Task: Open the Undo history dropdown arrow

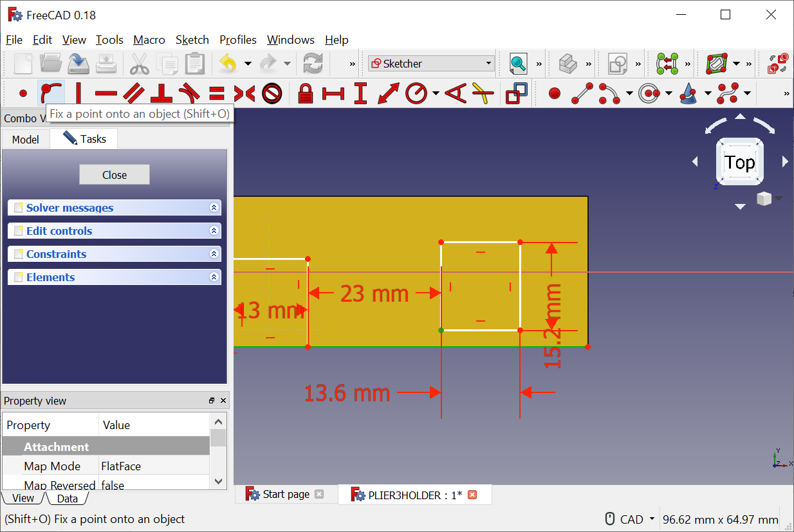Action: click(248, 64)
